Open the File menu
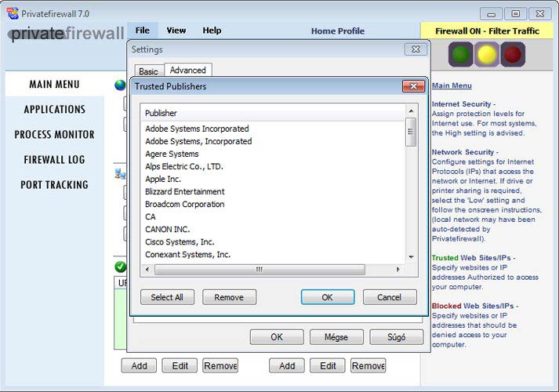Screen dimensions: 559x392 pos(142,31)
